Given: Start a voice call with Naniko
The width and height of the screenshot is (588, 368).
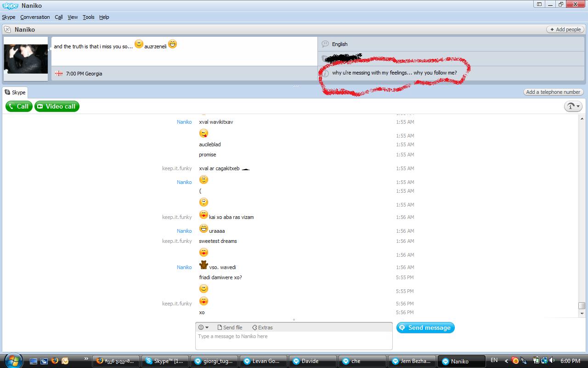Looking at the screenshot, I should pyautogui.click(x=18, y=106).
